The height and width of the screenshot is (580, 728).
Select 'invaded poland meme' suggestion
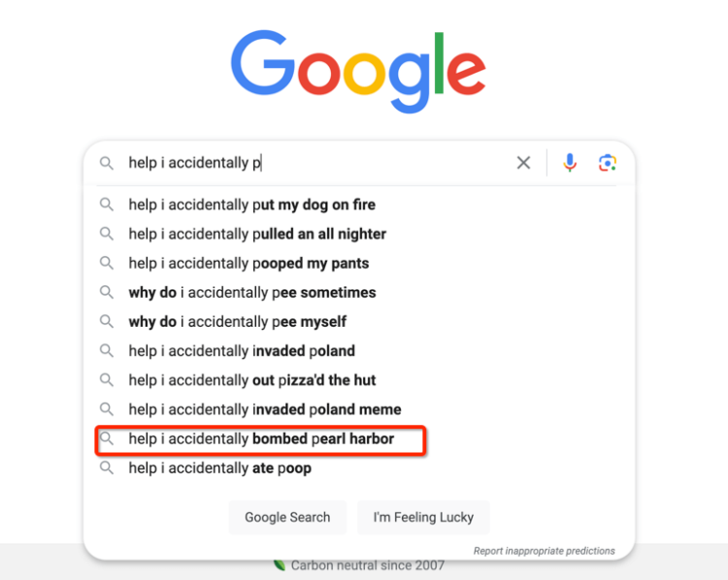point(264,409)
